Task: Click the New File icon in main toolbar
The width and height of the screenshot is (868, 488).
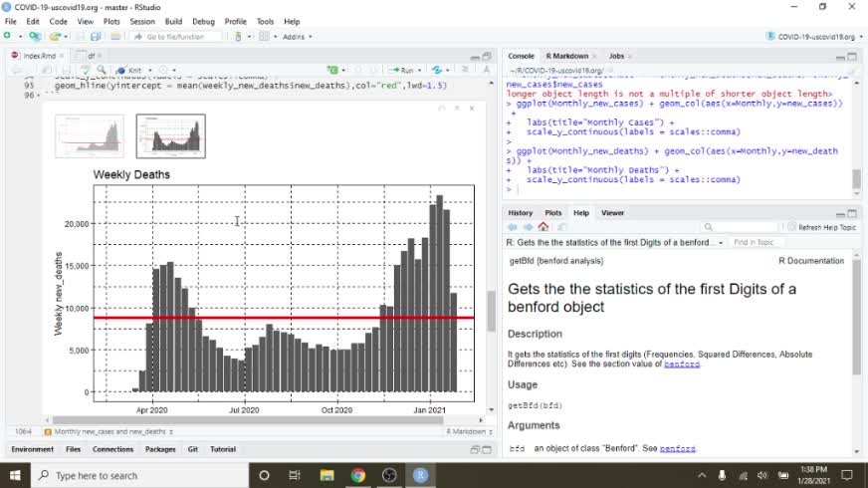Action: [7, 36]
